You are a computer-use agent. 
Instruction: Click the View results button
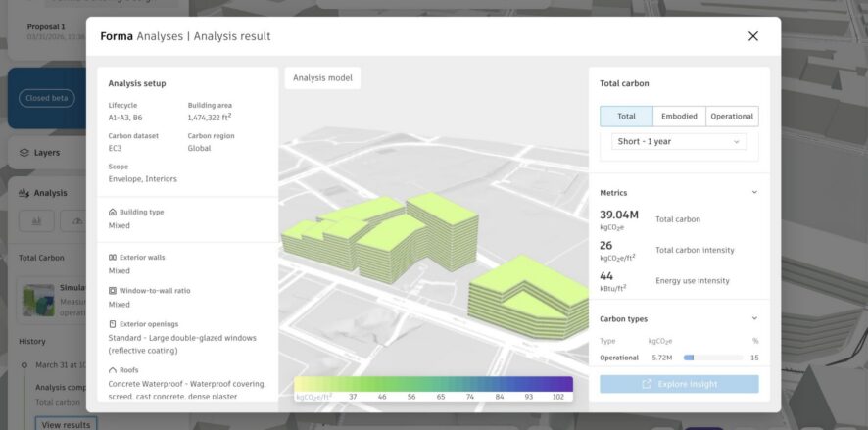(x=64, y=424)
